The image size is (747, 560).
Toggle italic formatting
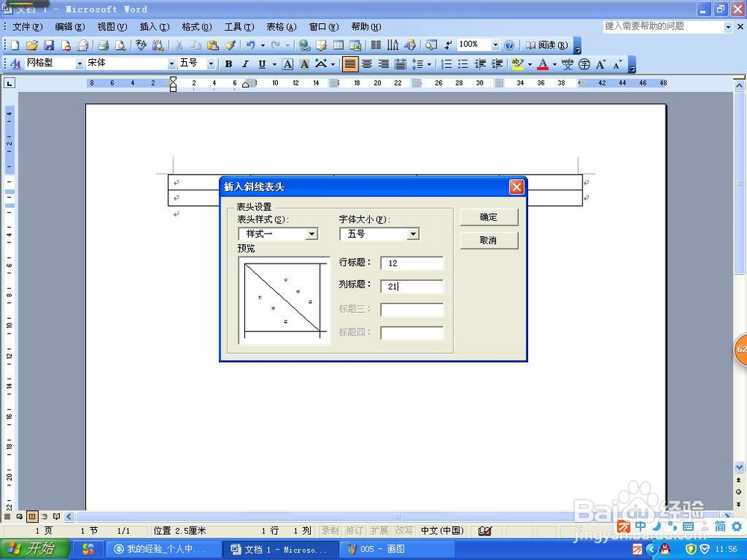click(245, 63)
